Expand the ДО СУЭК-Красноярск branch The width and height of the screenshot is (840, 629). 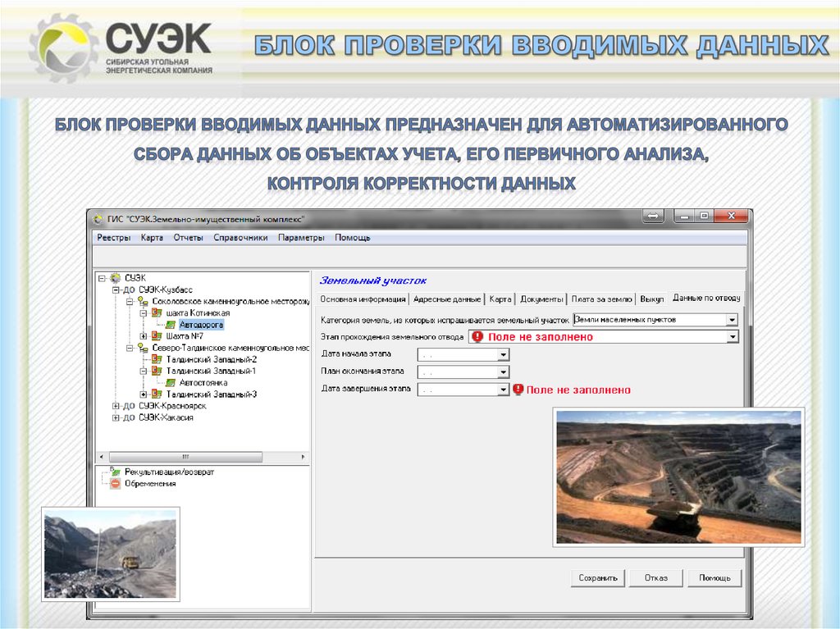pos(115,406)
